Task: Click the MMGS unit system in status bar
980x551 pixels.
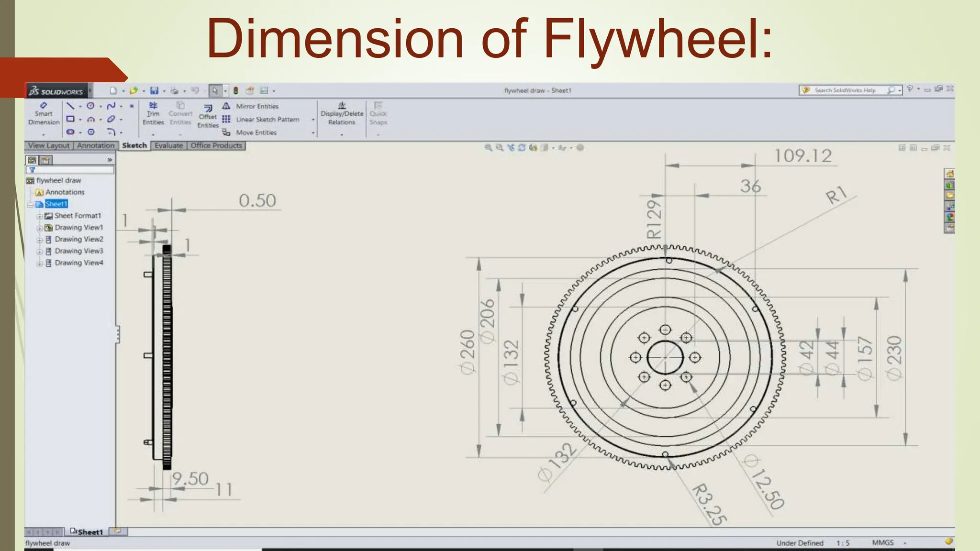Action: point(883,542)
